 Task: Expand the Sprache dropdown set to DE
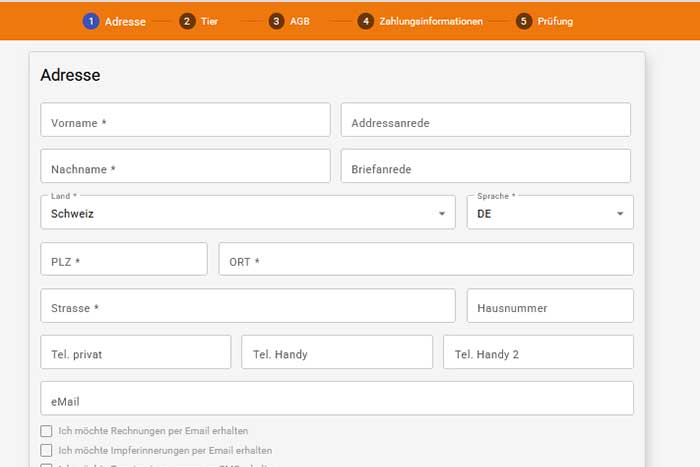click(549, 213)
